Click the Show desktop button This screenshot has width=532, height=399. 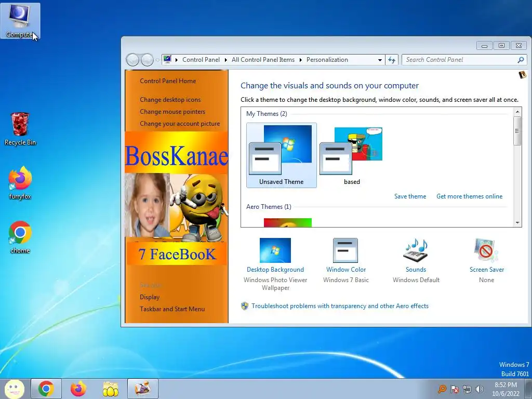click(x=528, y=389)
